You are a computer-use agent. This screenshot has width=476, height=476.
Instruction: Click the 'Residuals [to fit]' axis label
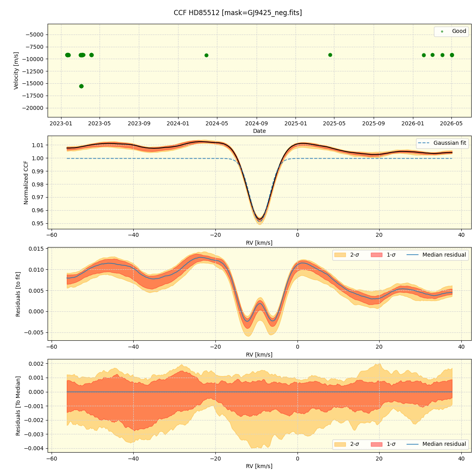coord(18,294)
